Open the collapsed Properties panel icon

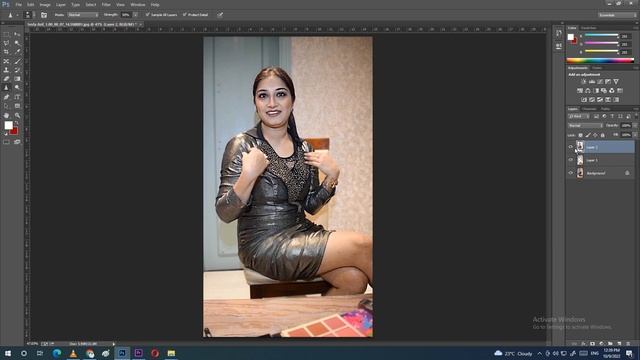coord(559,47)
